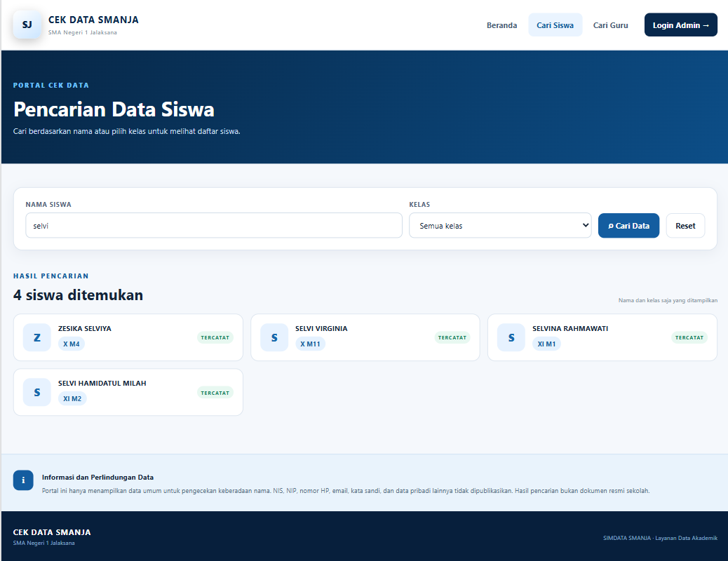
Task: Focus the Nama Siswa input containing selvi
Action: pos(214,226)
